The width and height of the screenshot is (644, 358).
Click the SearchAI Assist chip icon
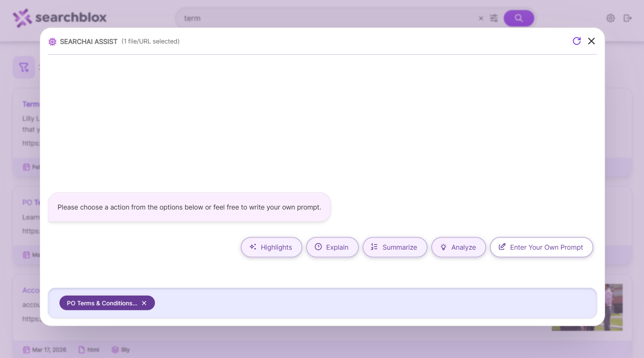pos(52,41)
